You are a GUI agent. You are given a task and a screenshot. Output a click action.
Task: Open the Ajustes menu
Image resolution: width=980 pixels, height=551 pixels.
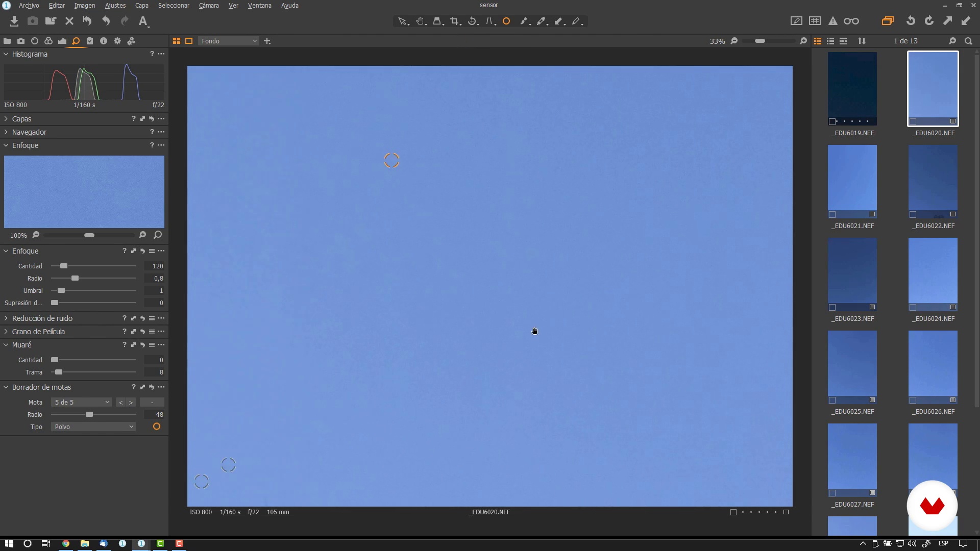coord(115,5)
